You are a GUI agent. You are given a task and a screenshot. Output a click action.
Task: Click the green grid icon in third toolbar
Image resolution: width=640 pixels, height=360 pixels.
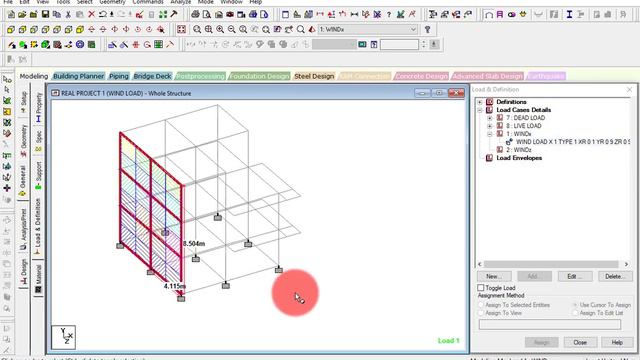[x=158, y=44]
